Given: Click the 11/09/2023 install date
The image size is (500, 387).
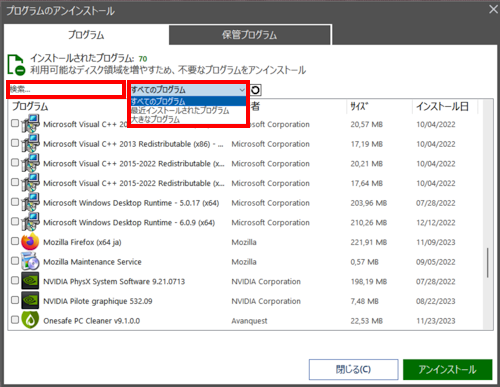Looking at the screenshot, I should pos(436,242).
